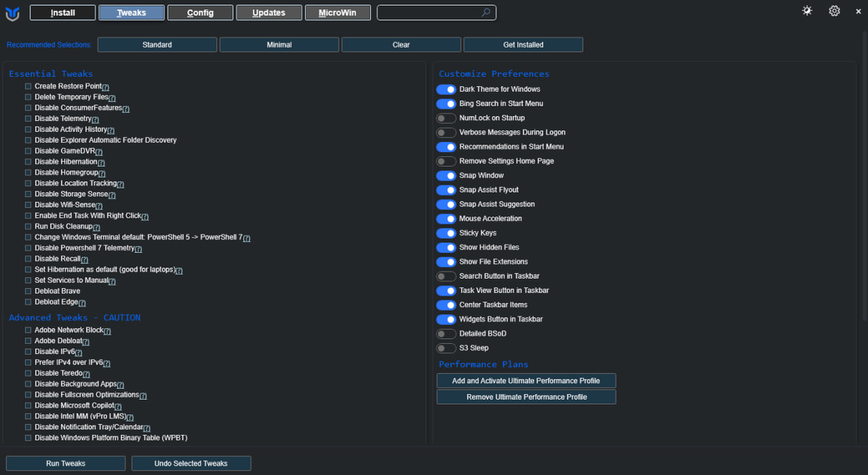868x475 pixels.
Task: Open the Config tab
Action: pyautogui.click(x=200, y=12)
